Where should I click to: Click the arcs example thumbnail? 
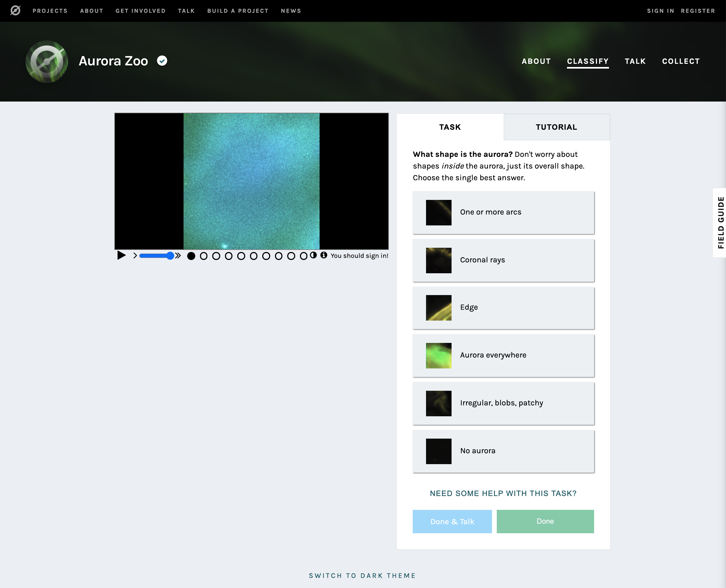(439, 212)
